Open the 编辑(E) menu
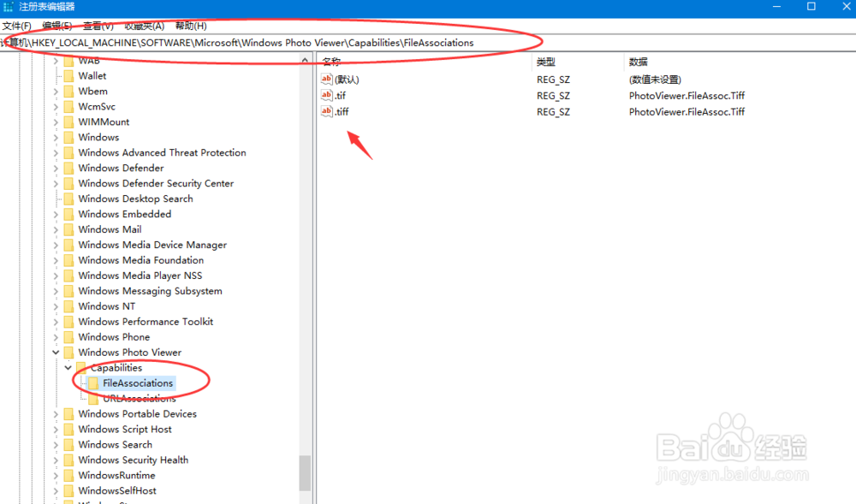 55,26
